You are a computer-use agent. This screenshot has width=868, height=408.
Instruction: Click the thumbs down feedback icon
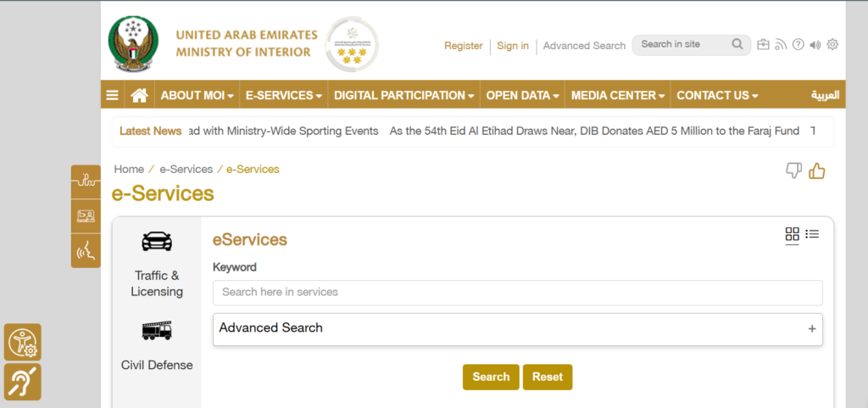click(x=793, y=171)
